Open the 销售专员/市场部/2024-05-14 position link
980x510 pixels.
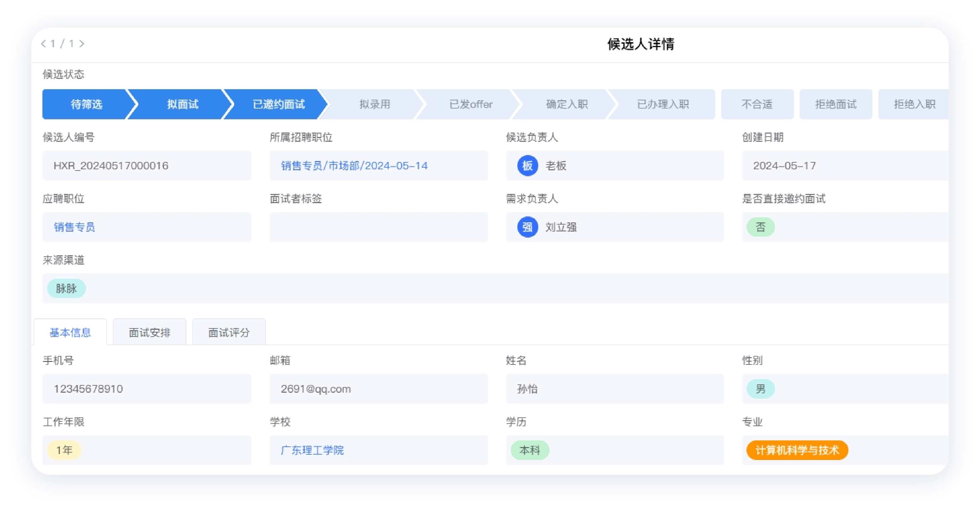tap(354, 165)
